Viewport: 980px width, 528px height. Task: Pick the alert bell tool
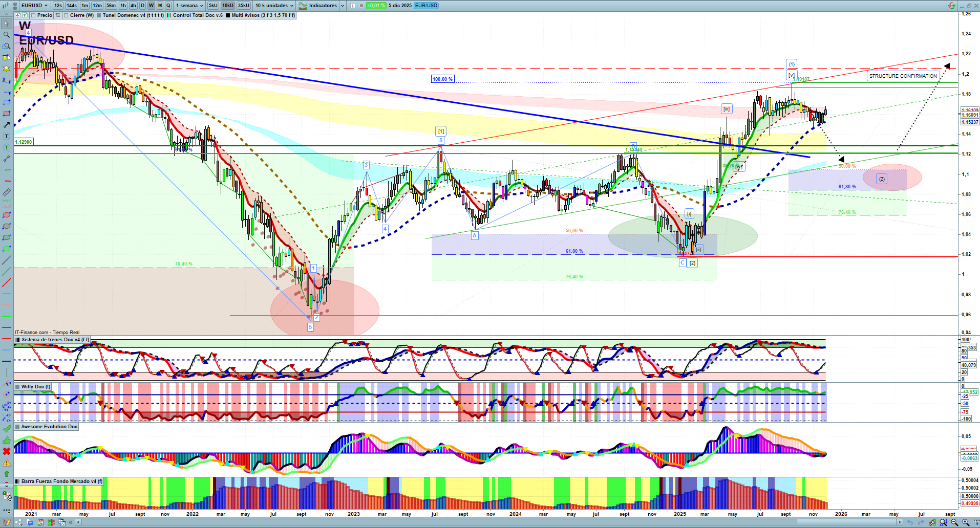click(x=7, y=69)
